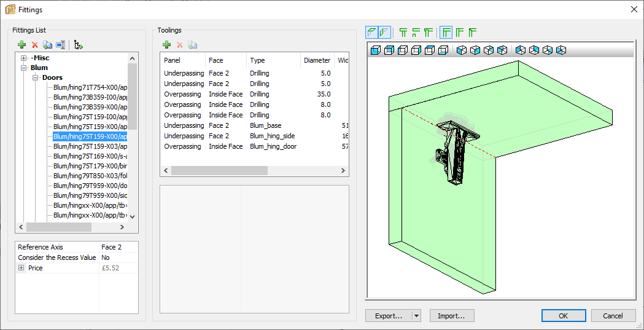Click the Import... button
The height and width of the screenshot is (330, 644).
(452, 316)
